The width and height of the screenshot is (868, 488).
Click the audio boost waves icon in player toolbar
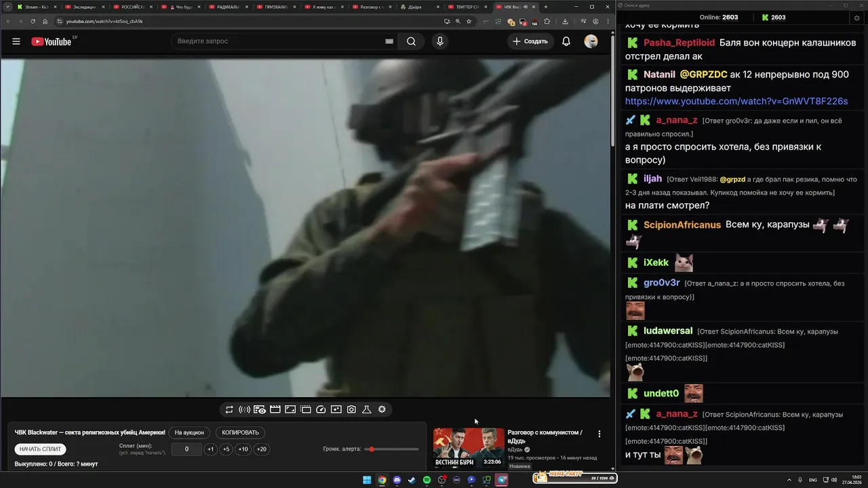coord(245,409)
